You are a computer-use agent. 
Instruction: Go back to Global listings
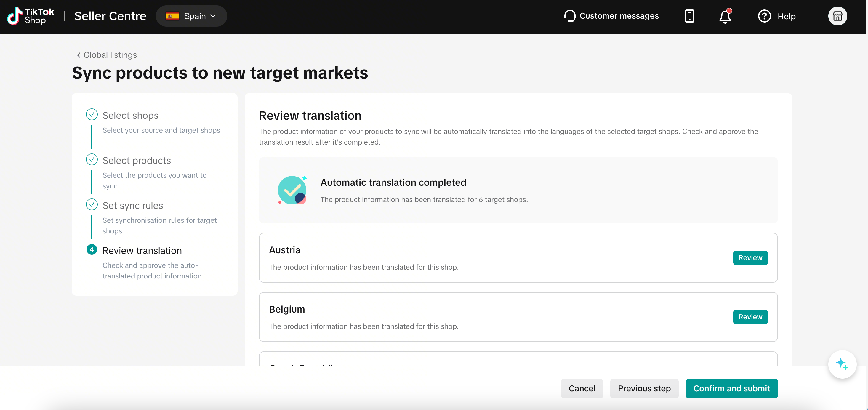(106, 55)
